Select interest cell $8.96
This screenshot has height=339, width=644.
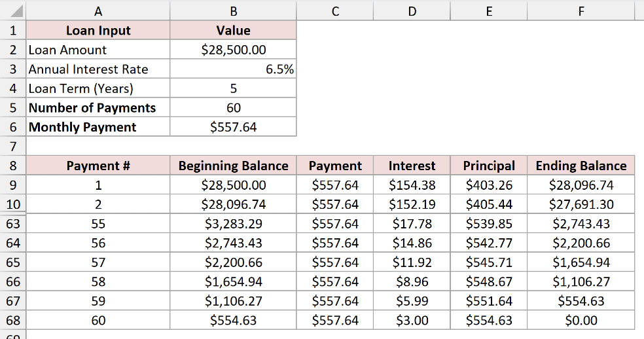point(412,281)
